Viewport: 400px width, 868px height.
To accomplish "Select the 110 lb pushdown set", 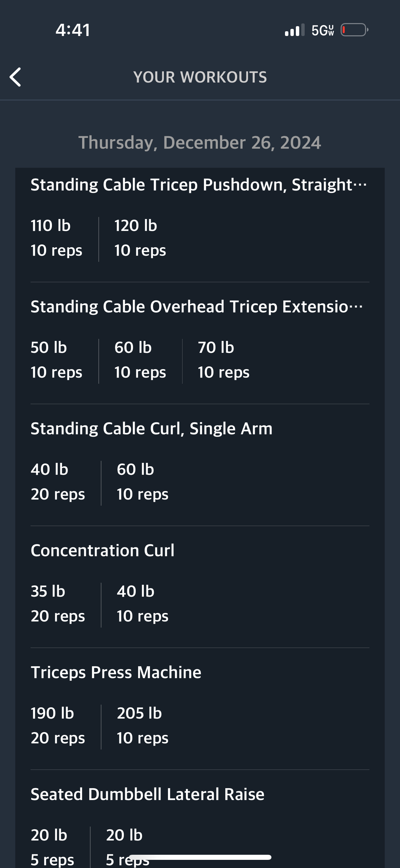I will 56,238.
